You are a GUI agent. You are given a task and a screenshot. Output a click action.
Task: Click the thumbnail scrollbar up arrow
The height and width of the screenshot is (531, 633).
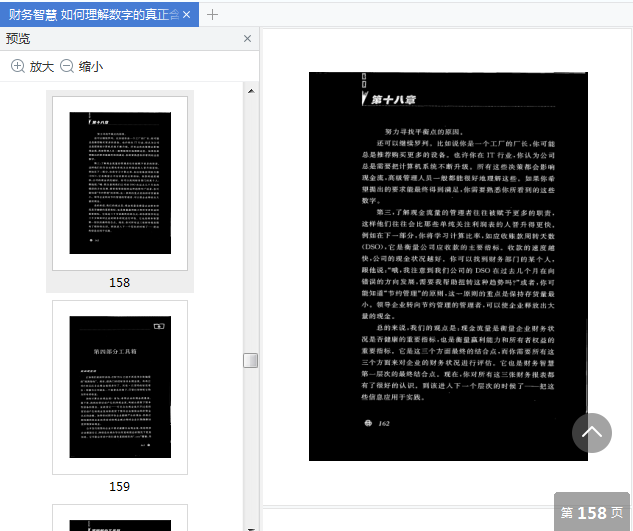point(251,91)
